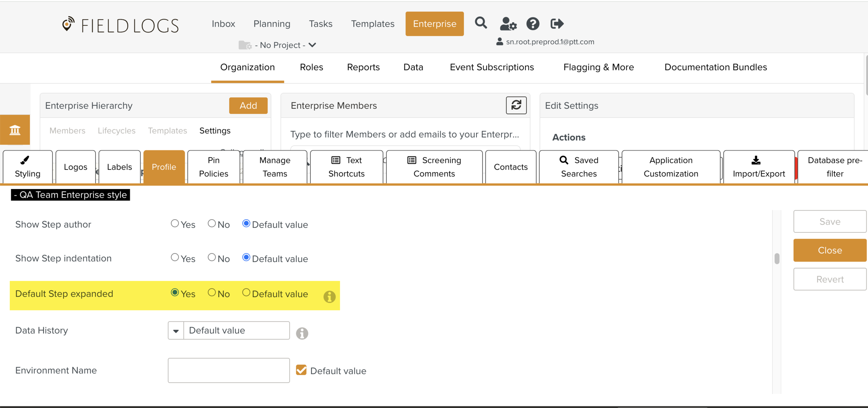Viewport: 868px width, 408px height.
Task: Click info icon beside Default Step expanded
Action: [x=329, y=296]
